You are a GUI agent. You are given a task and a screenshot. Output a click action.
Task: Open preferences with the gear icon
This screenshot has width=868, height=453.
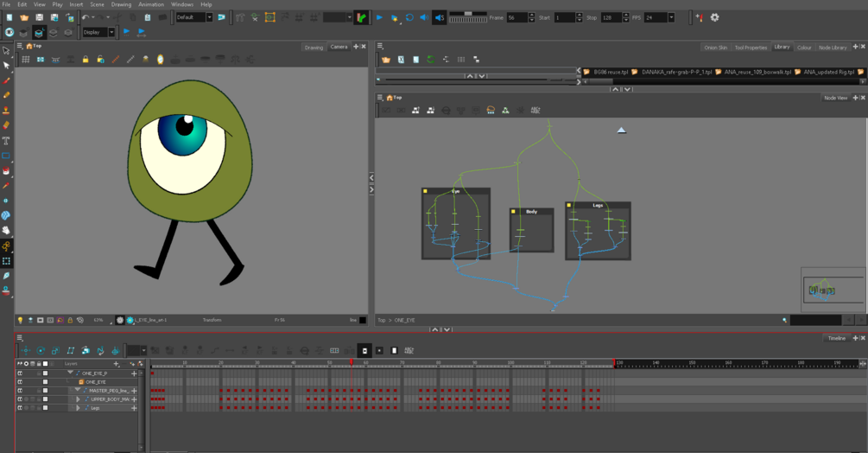[x=714, y=17]
